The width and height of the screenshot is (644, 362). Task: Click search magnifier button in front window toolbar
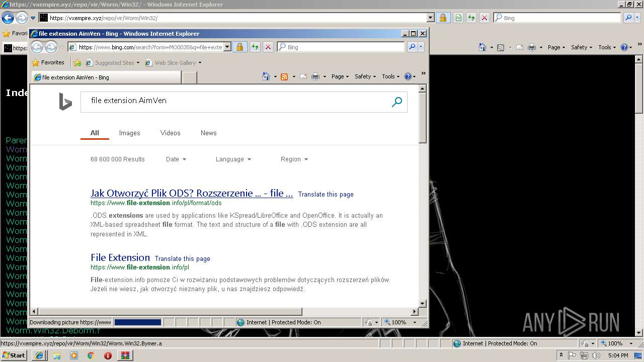coord(412,47)
